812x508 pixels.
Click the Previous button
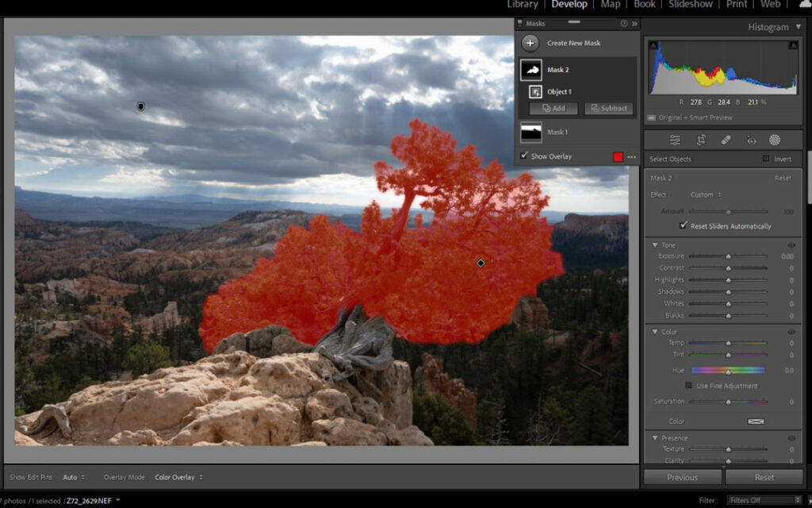pyautogui.click(x=682, y=477)
